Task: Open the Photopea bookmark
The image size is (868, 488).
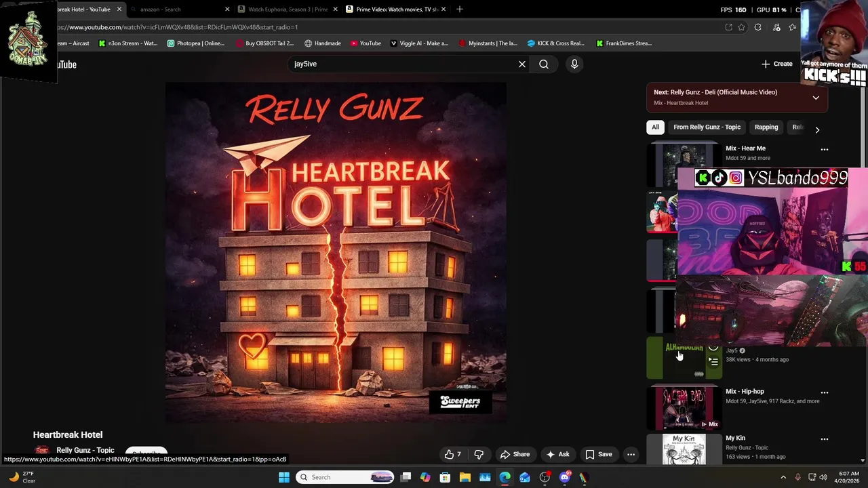Action: click(195, 43)
